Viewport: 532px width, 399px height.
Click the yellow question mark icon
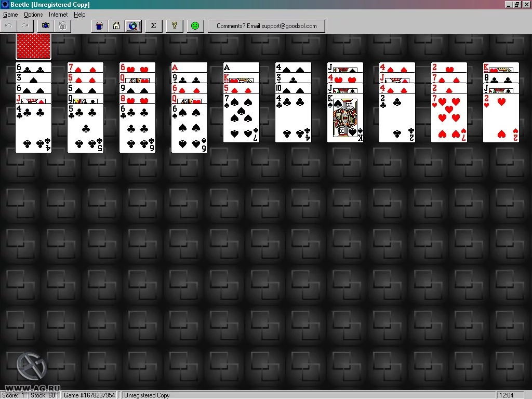click(x=175, y=26)
